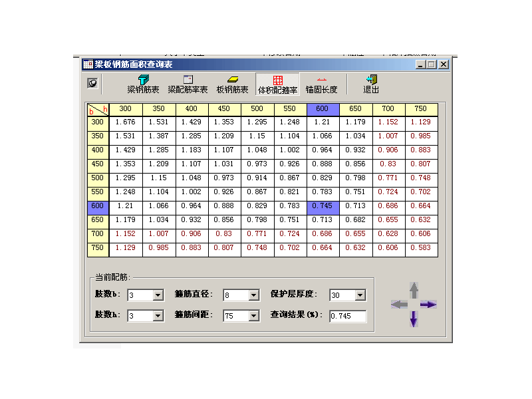Click the b/h corner header cell
This screenshot has width=532, height=399.
[98, 110]
